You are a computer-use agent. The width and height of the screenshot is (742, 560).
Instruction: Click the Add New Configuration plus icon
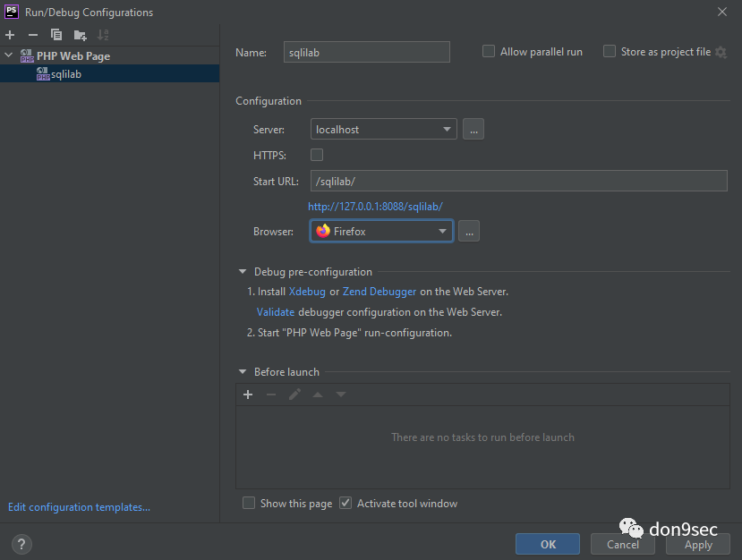click(10, 35)
